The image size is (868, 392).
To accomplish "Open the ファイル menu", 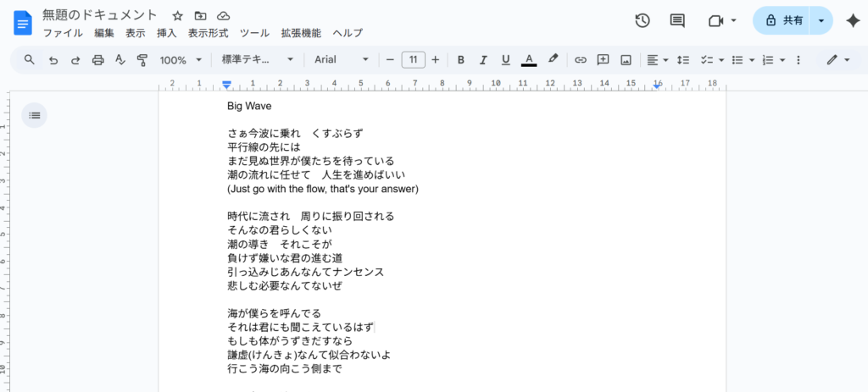I will point(63,34).
